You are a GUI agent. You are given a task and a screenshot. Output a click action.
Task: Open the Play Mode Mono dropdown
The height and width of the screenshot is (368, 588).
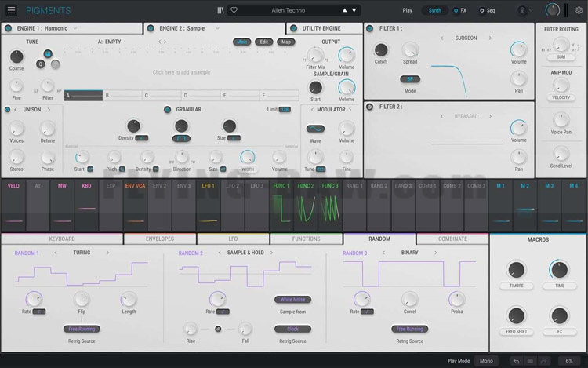(x=486, y=361)
